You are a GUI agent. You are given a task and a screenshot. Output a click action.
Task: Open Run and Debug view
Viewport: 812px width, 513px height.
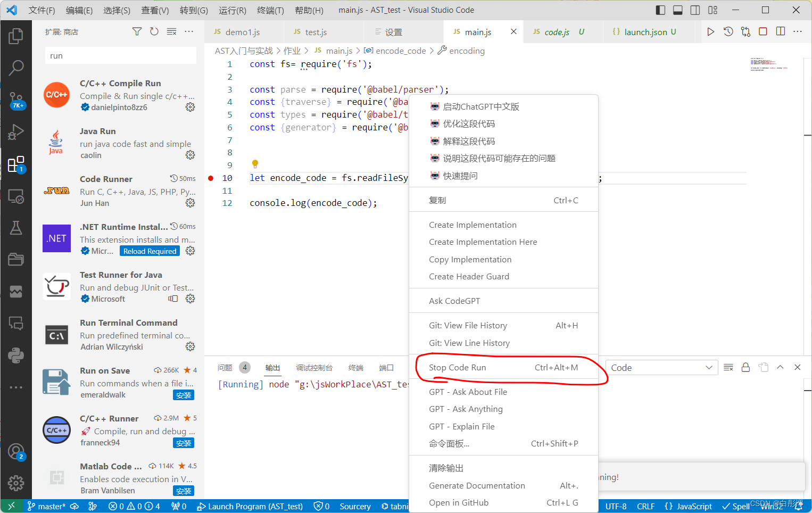[x=16, y=132]
